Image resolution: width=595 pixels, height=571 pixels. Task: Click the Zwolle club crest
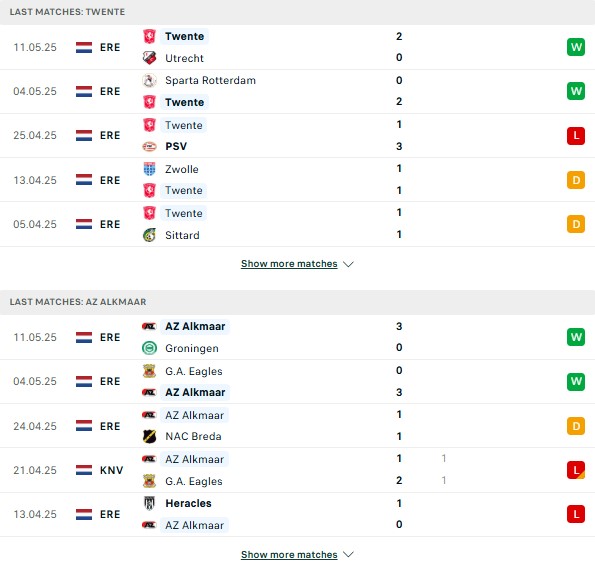tap(150, 169)
